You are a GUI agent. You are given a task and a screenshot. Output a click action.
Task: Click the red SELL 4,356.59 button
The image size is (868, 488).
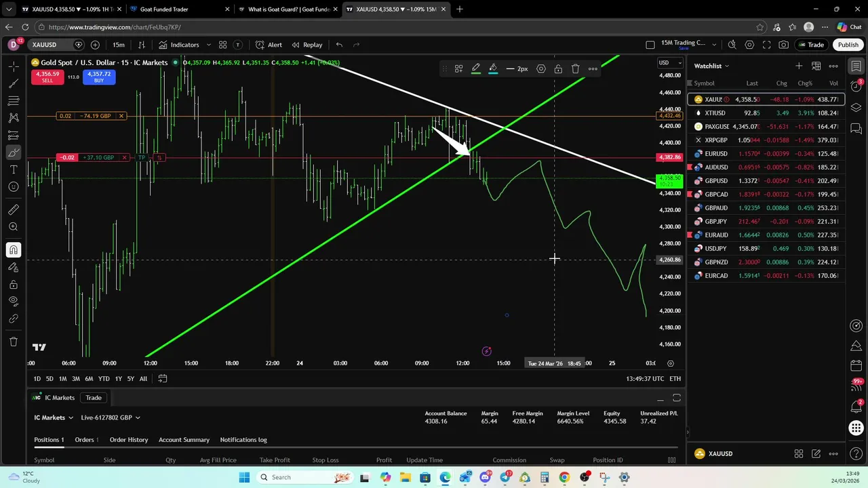coord(47,77)
